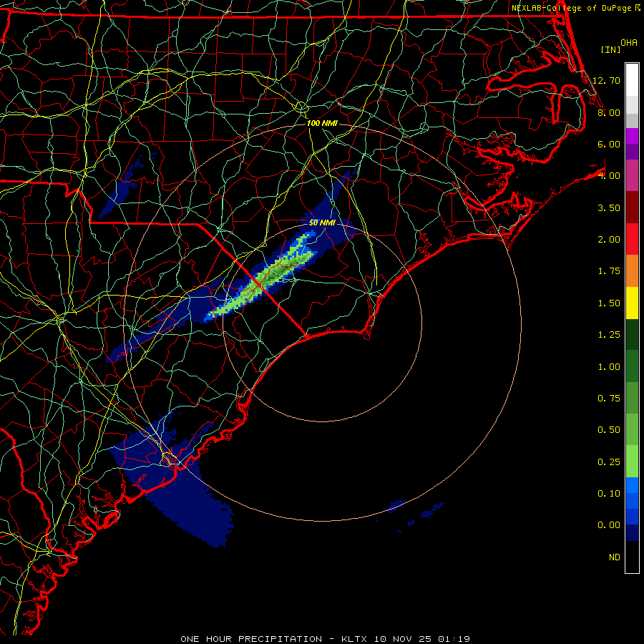Click the 'OHA' product code label
This screenshot has height=644, width=644.
click(x=629, y=43)
